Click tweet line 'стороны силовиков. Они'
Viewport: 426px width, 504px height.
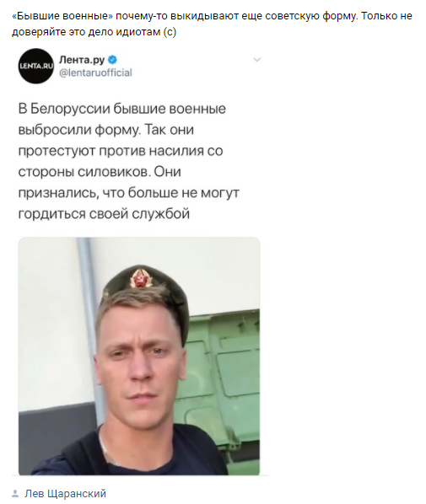point(100,172)
